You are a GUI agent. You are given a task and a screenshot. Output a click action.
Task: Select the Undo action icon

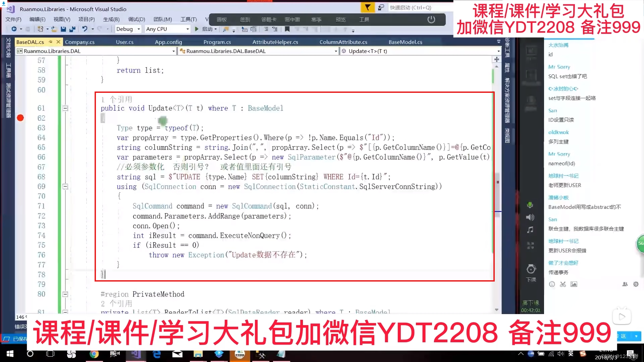tap(84, 29)
